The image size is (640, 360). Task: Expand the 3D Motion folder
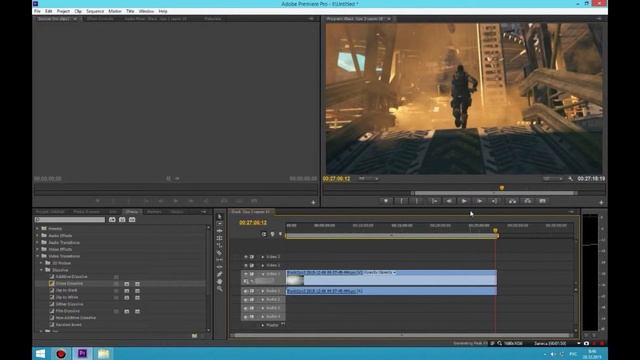point(41,263)
